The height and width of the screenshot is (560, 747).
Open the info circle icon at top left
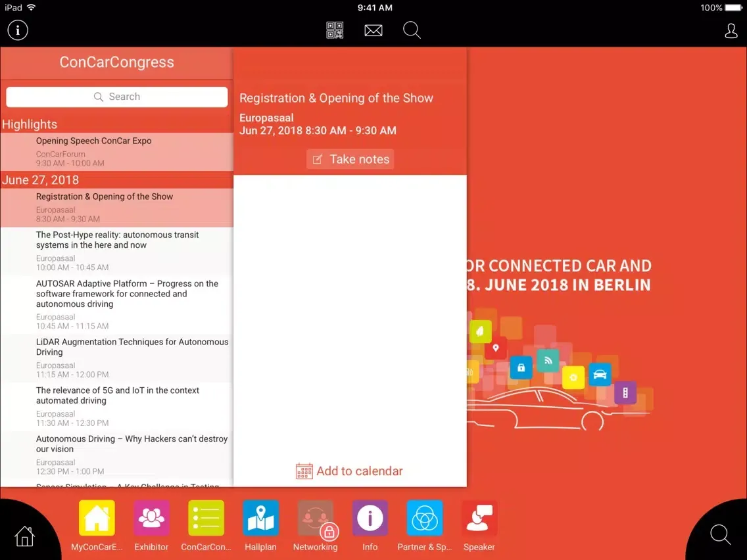tap(18, 30)
